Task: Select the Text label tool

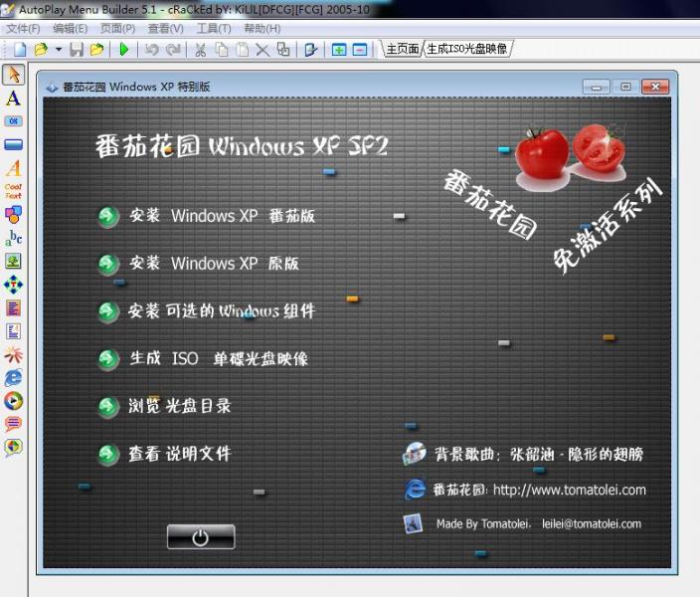Action: 13,99
